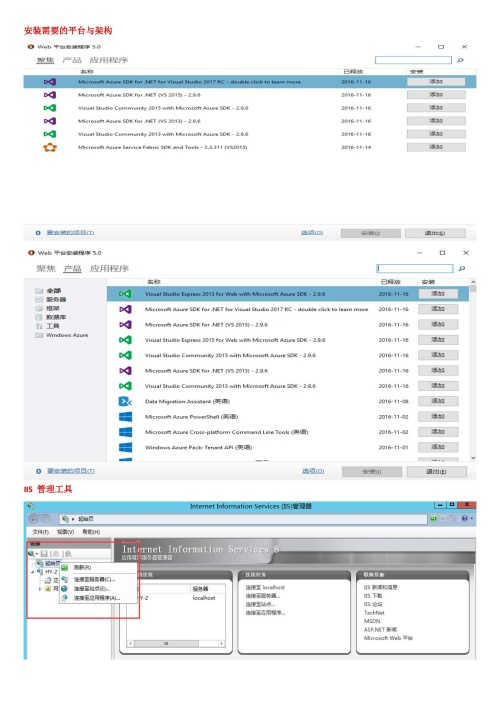Click the search magnifier icon in the 产品 installer window
Viewport: 500px width, 707px height.
(462, 268)
